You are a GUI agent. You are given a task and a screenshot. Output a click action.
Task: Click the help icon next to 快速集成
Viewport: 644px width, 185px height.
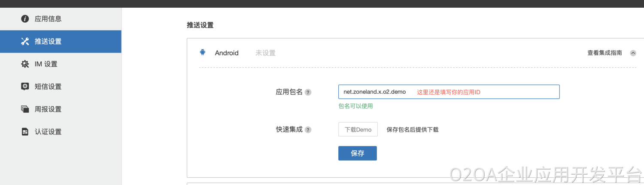pyautogui.click(x=308, y=130)
